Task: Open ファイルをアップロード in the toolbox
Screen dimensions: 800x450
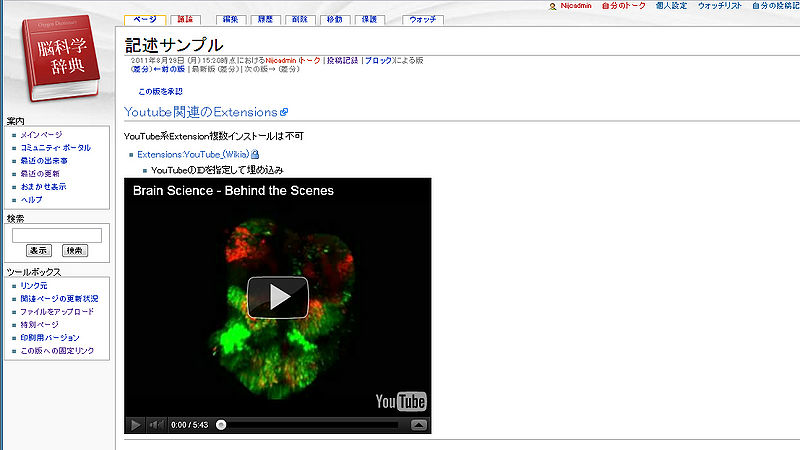Action: click(x=57, y=311)
